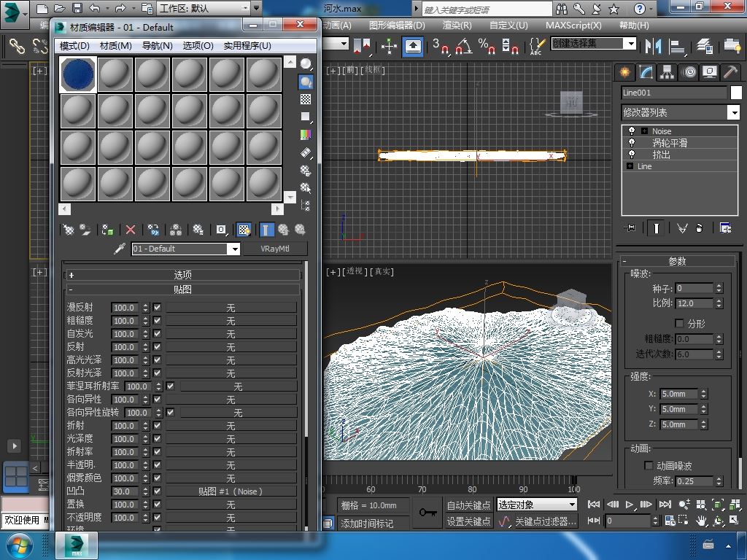The height and width of the screenshot is (560, 747).
Task: Click the 贴图 #1 (Noise) map button
Action: (x=231, y=491)
